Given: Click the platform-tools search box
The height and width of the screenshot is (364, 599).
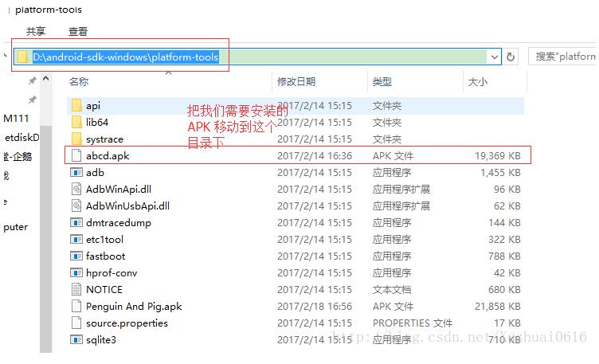Looking at the screenshot, I should pos(565,57).
